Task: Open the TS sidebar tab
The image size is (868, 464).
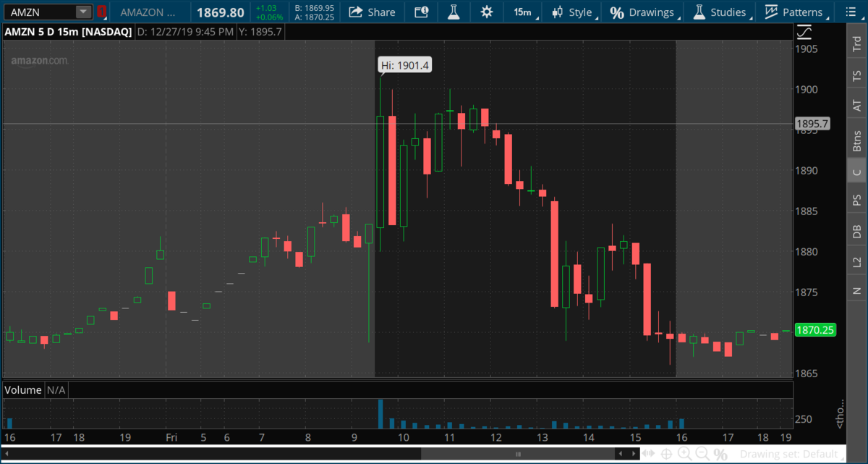Action: point(857,75)
